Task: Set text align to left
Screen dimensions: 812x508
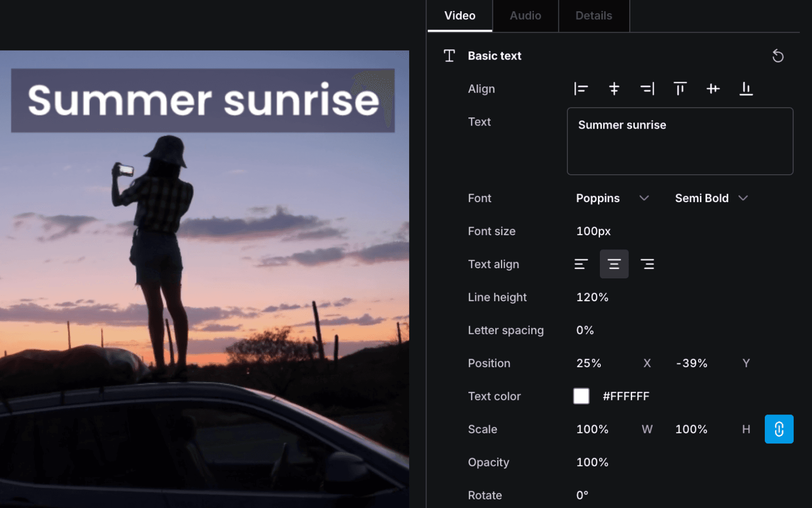Action: (581, 264)
